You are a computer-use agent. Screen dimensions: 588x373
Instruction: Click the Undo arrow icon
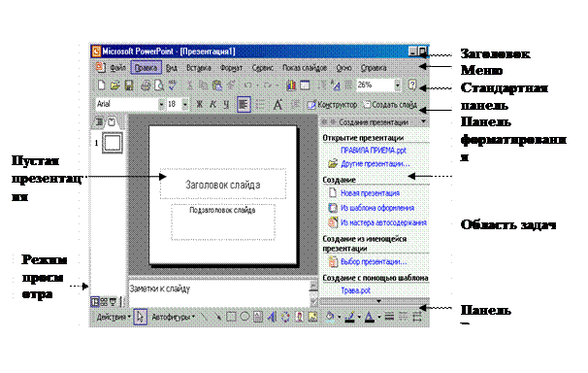click(247, 85)
